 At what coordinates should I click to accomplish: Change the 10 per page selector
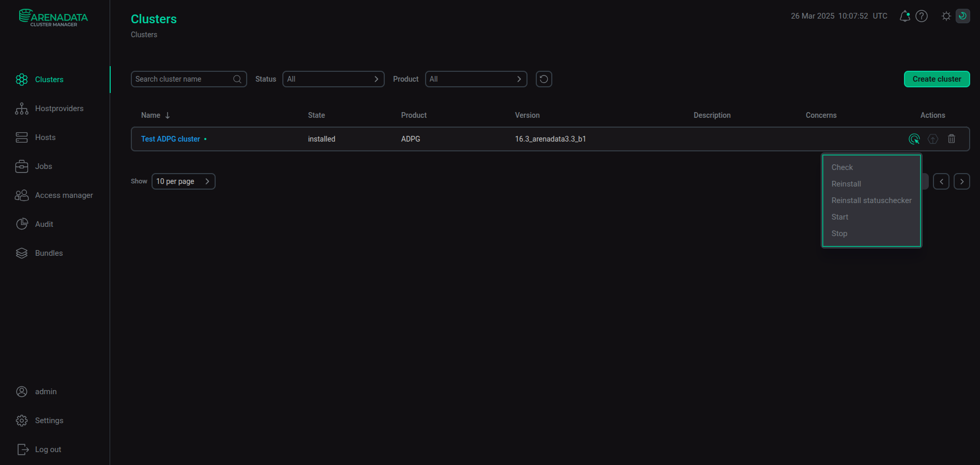(x=184, y=181)
